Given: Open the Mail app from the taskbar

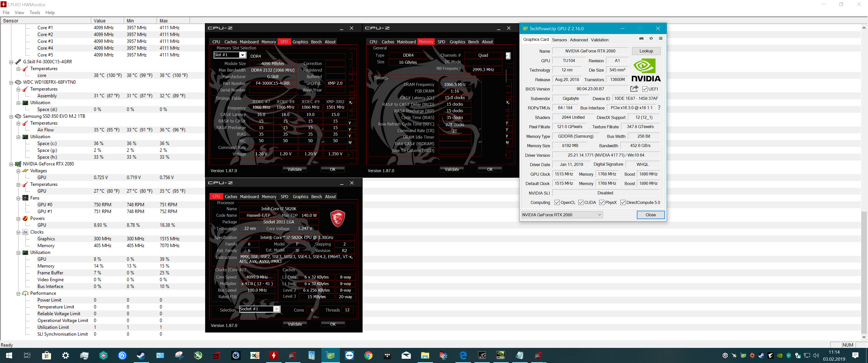Looking at the screenshot, I should (x=406, y=356).
